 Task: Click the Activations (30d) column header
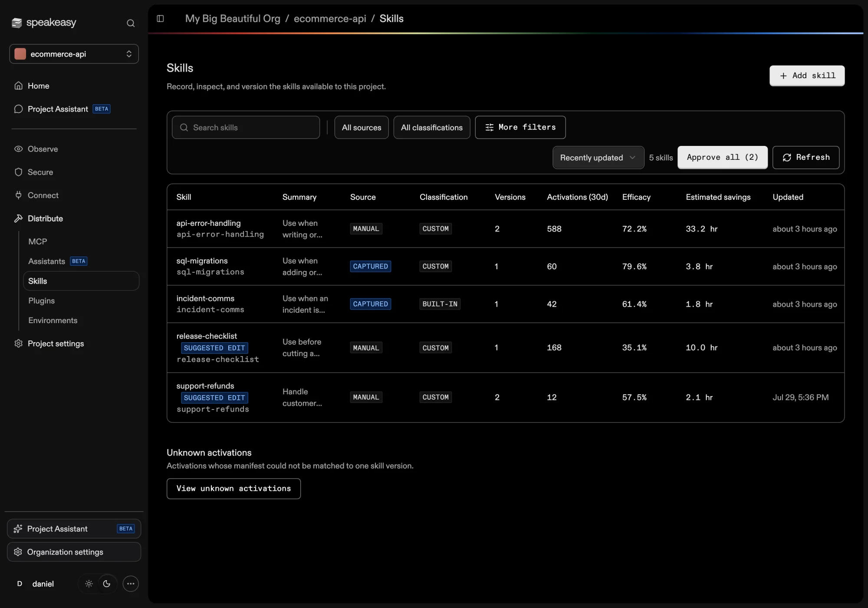(577, 197)
